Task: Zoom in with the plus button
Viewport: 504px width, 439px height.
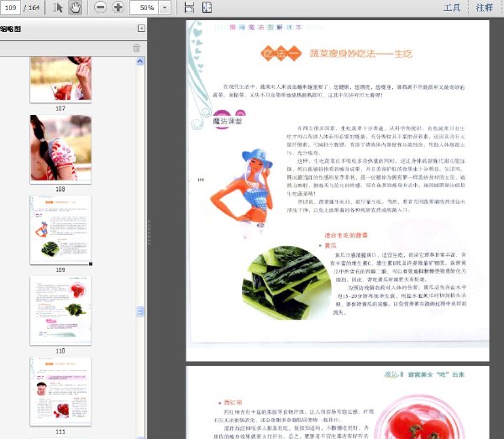Action: click(x=118, y=8)
